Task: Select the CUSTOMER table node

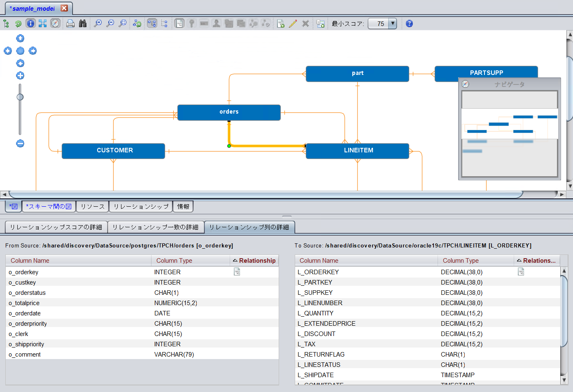Action: coord(113,151)
